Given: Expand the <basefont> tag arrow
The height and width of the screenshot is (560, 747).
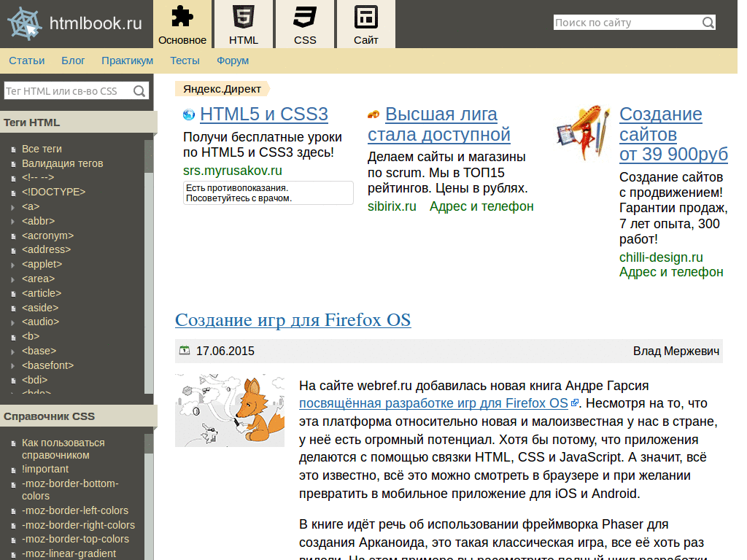Looking at the screenshot, I should coord(13,366).
